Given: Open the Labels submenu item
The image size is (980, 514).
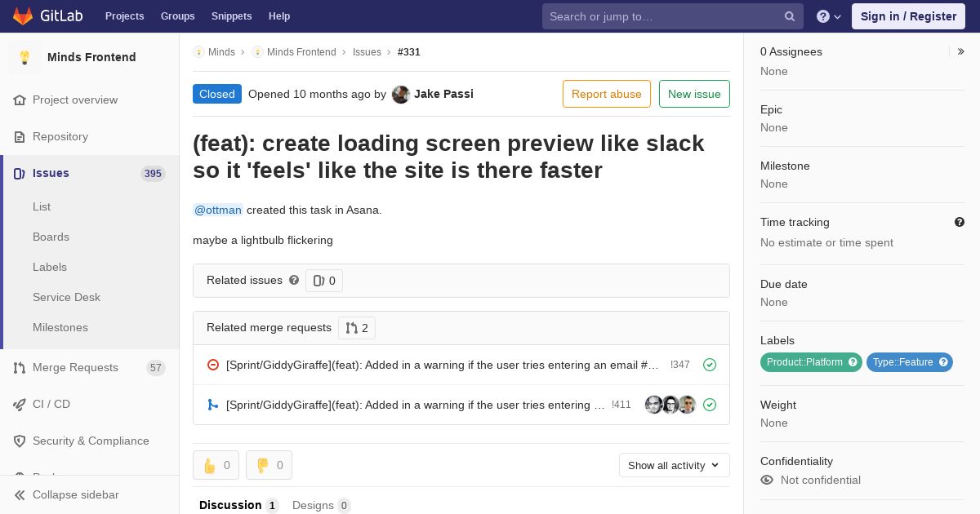Looking at the screenshot, I should pyautogui.click(x=50, y=267).
